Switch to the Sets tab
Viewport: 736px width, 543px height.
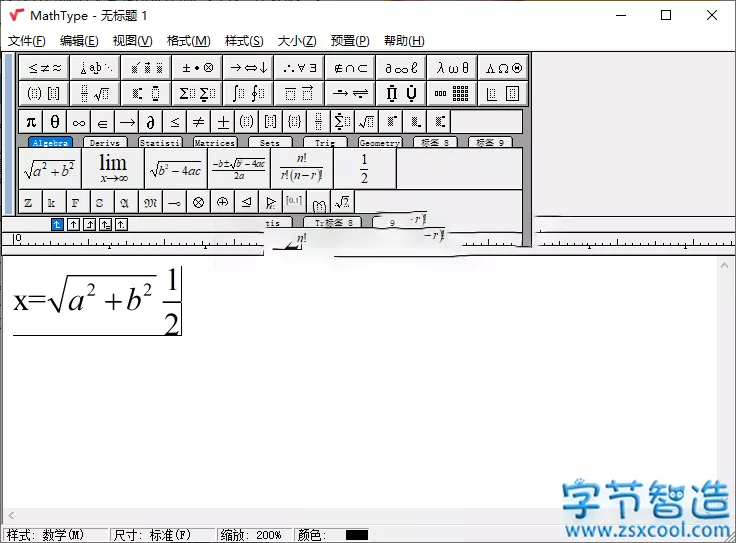pyautogui.click(x=270, y=143)
